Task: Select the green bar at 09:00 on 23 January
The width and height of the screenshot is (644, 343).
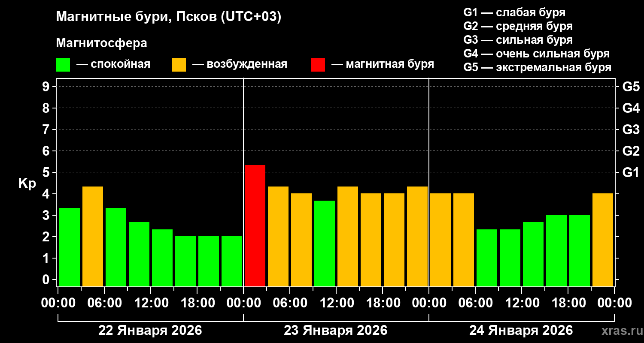Action: pos(325,243)
